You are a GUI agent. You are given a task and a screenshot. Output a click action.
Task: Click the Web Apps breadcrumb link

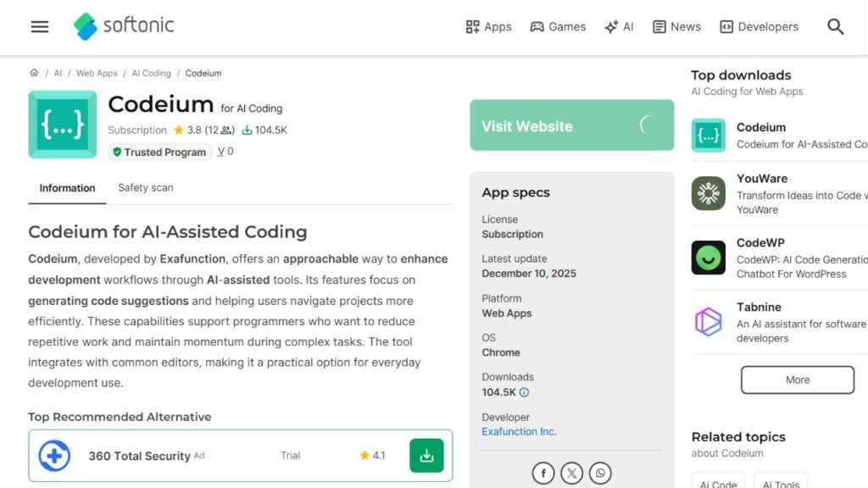pyautogui.click(x=97, y=73)
